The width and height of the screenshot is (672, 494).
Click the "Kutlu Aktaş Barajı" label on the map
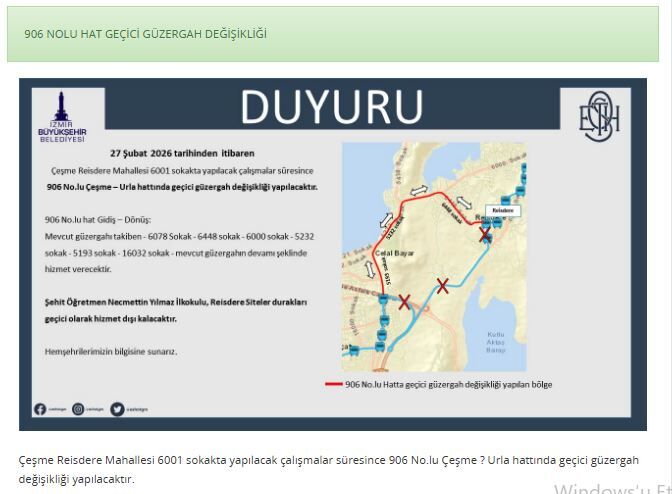(x=495, y=342)
